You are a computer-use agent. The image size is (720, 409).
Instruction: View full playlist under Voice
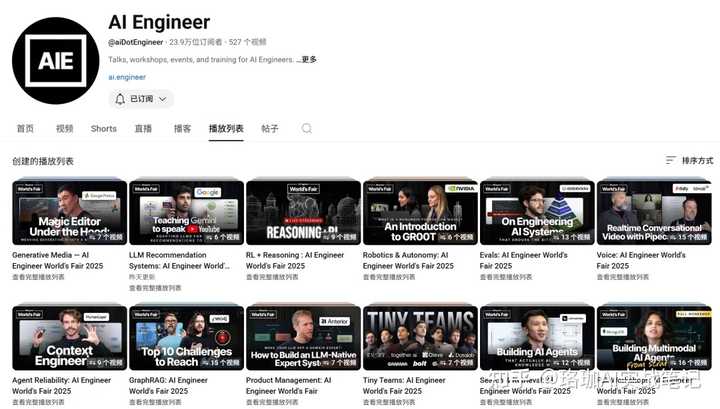pos(623,277)
